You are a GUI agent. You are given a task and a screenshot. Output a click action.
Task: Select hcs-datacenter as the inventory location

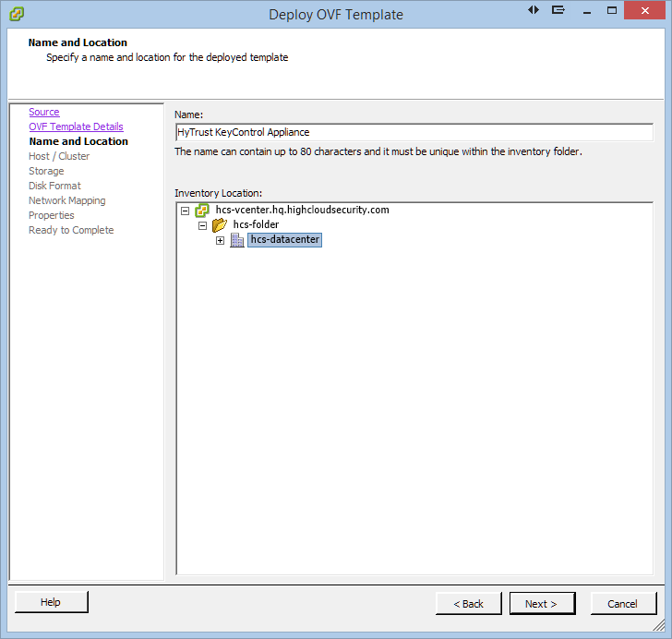pos(284,239)
